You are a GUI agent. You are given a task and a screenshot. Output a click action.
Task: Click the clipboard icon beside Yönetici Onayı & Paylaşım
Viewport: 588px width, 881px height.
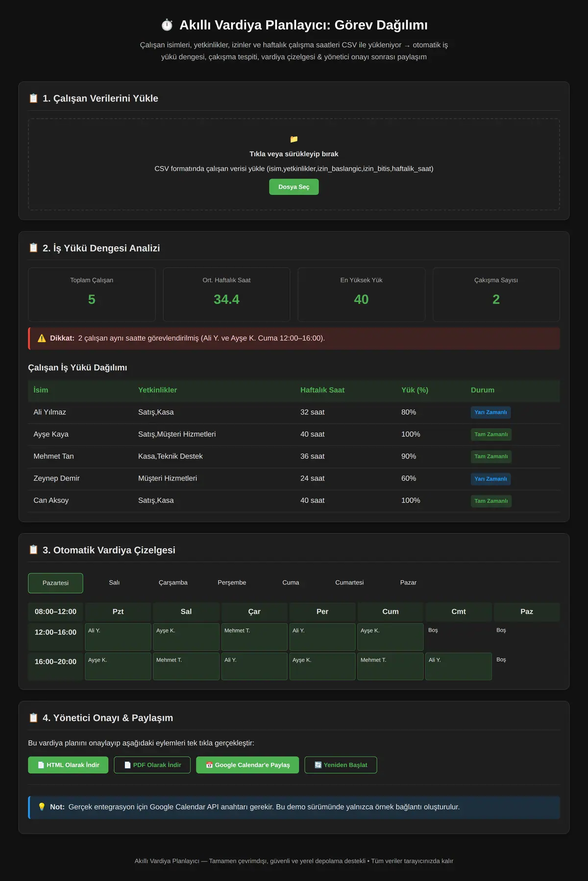click(x=33, y=718)
